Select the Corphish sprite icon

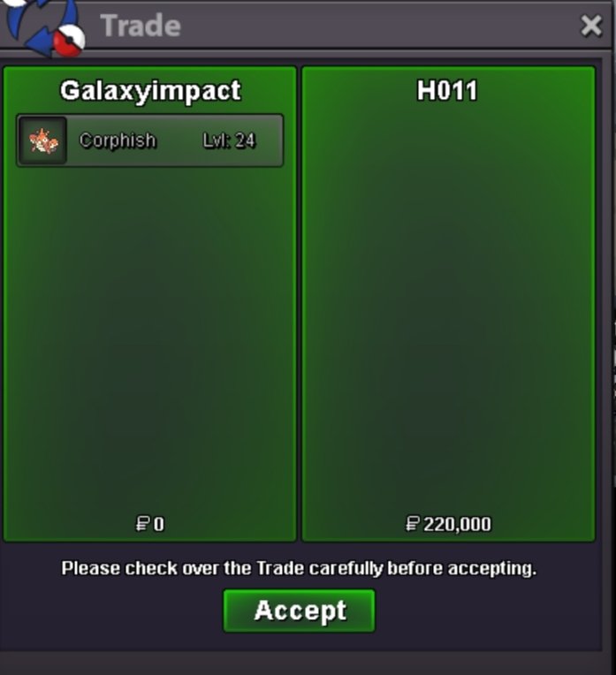pos(42,140)
